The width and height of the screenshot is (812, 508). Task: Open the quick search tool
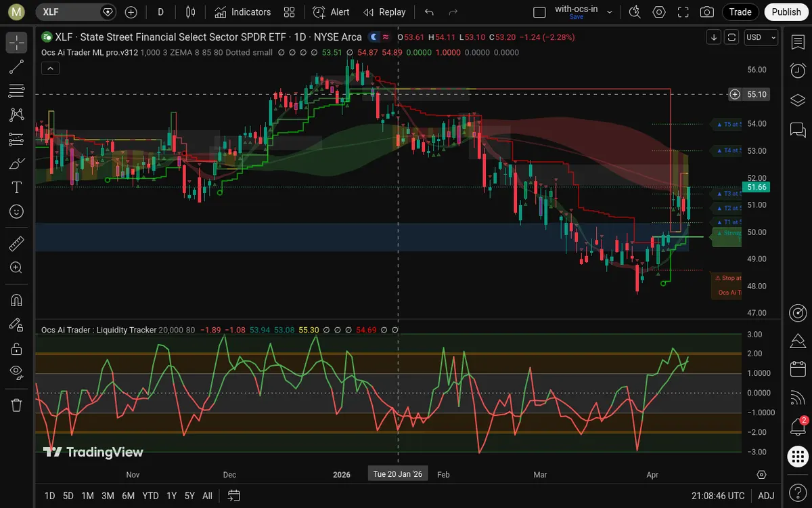click(635, 12)
